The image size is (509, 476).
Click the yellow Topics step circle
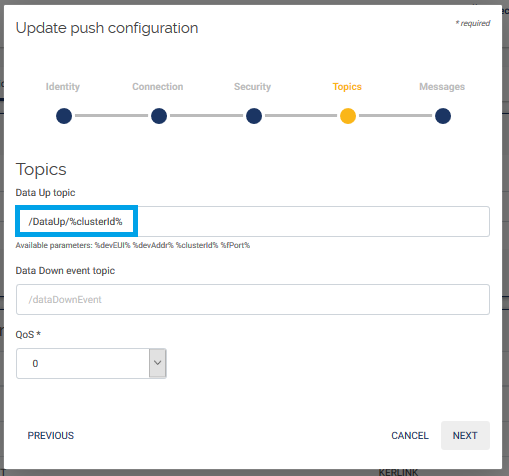coord(348,116)
